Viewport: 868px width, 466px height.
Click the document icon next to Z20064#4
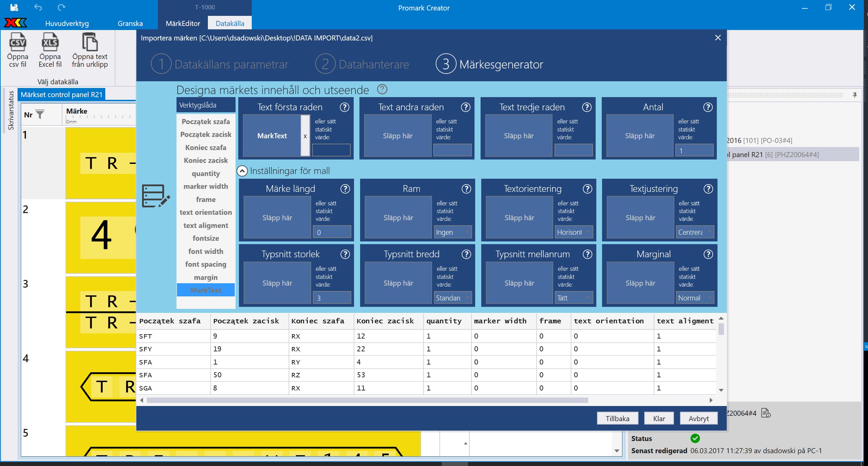pyautogui.click(x=766, y=413)
